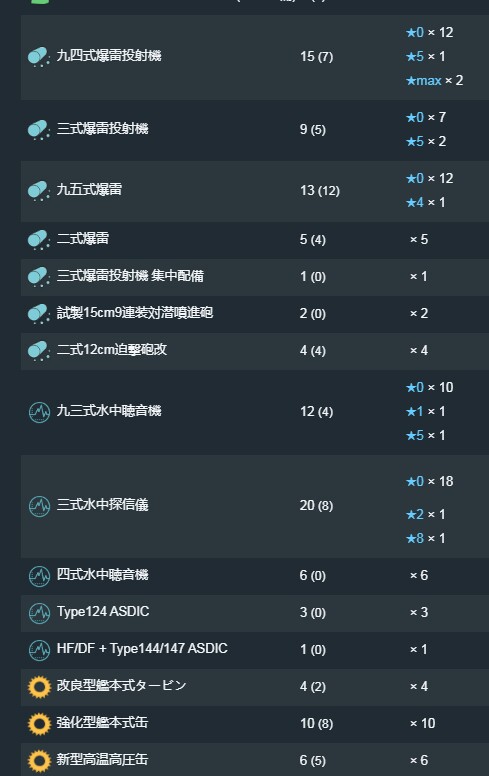Click the sonar icon beside 三式水中探信儀
The width and height of the screenshot is (489, 776).
tap(39, 506)
